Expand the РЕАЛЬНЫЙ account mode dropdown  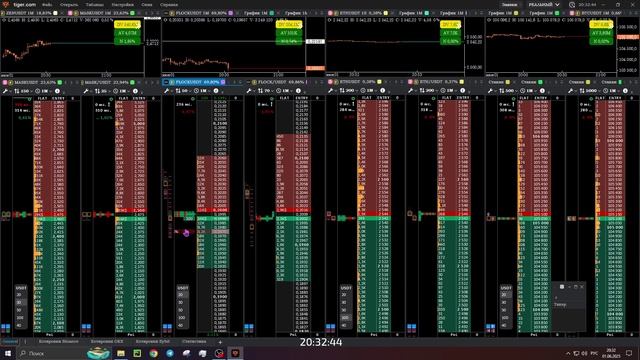pyautogui.click(x=543, y=4)
